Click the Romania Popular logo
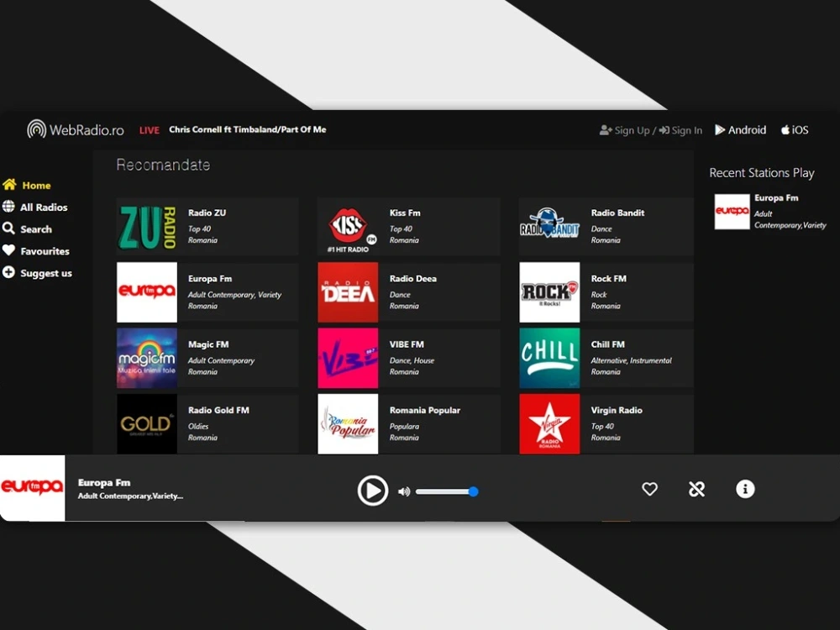 pyautogui.click(x=348, y=423)
